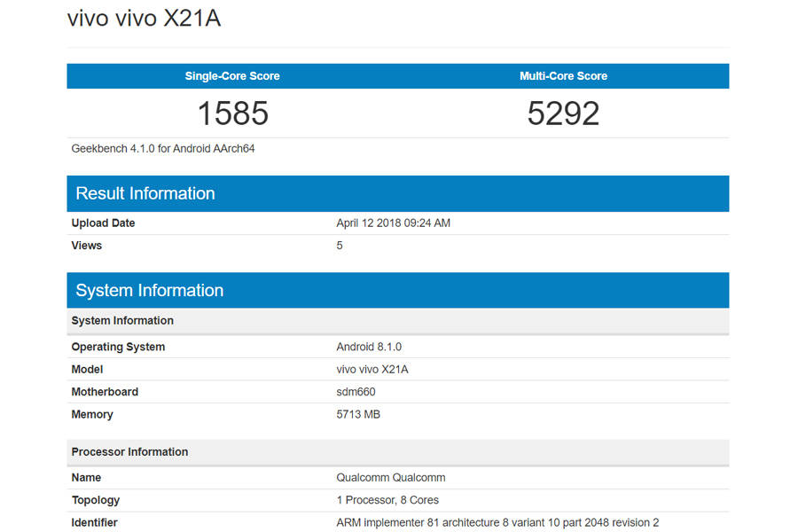Click the Qualcomm Qualcomm processor name
The image size is (798, 532).
(390, 477)
